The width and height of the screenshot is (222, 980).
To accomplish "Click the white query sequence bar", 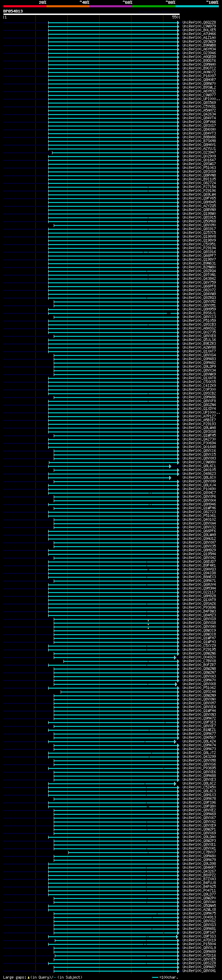I will pyautogui.click(x=92, y=14).
